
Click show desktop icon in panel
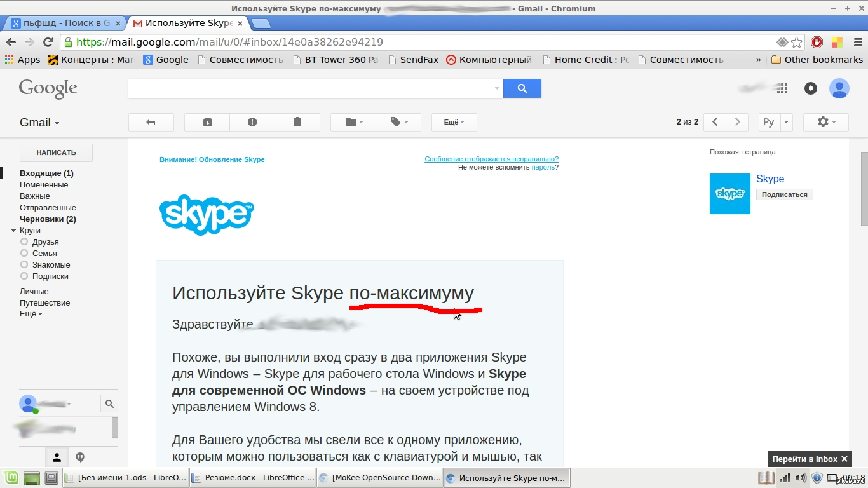(31, 478)
